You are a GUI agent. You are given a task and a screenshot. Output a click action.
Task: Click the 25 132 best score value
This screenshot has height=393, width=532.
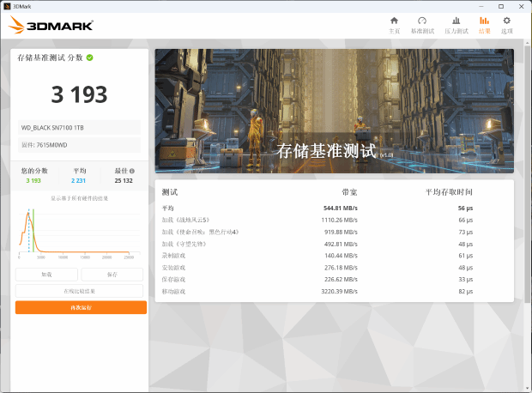pyautogui.click(x=124, y=180)
